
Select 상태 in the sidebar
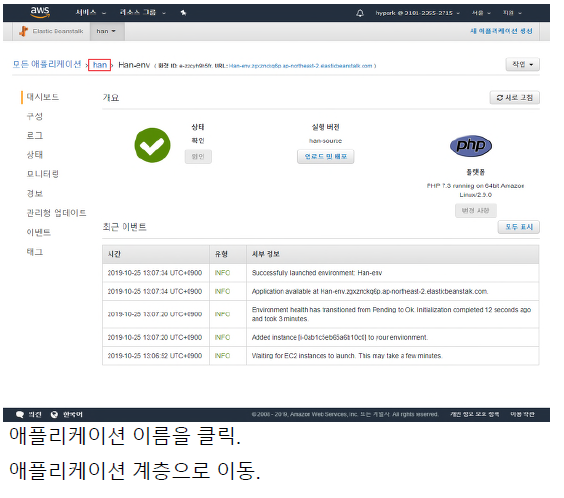35,155
